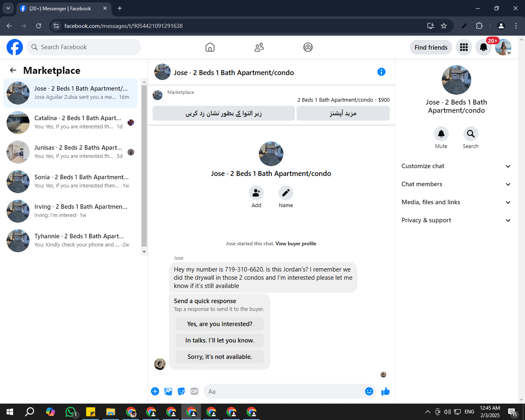The image size is (525, 420).
Task: Open browser extensions puzzle icon
Action: [x=479, y=26]
